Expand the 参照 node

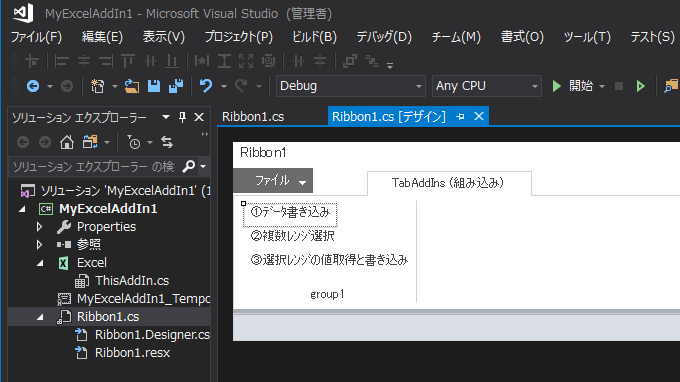click(39, 245)
